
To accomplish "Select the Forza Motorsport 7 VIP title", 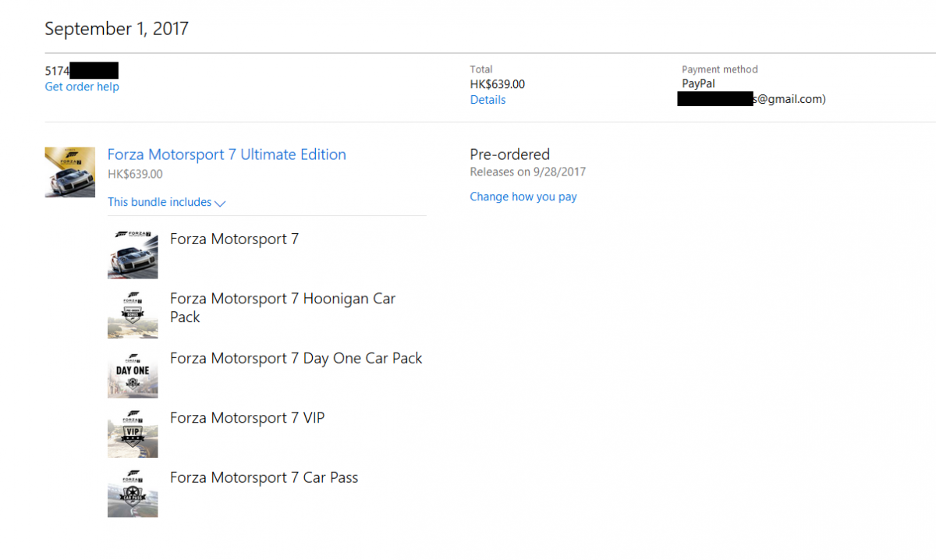I will tap(247, 418).
